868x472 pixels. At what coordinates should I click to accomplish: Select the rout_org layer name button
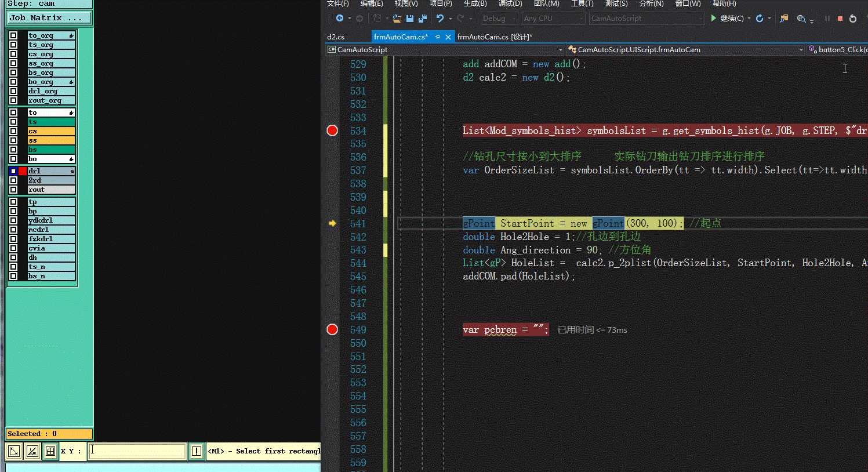[52, 101]
